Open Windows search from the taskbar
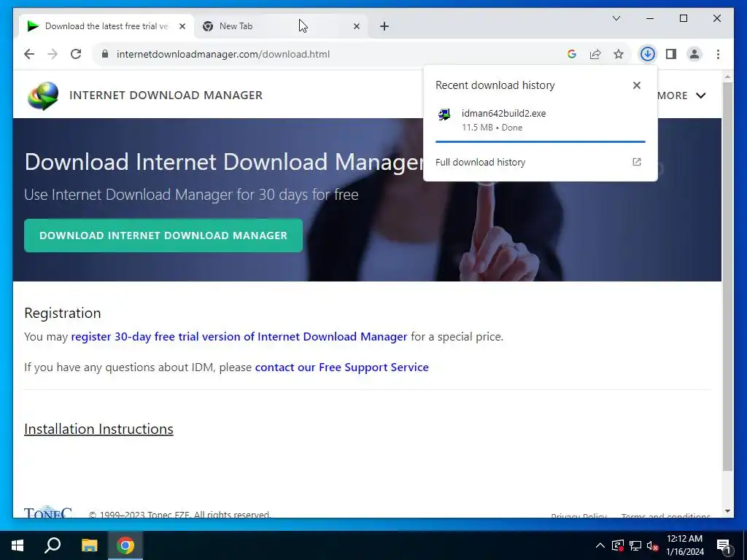The height and width of the screenshot is (560, 747). [53, 545]
